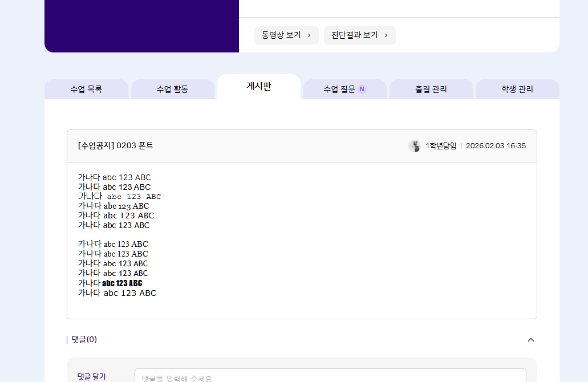
Task: Click the arrow icon beside 동영상 보기
Action: click(309, 35)
